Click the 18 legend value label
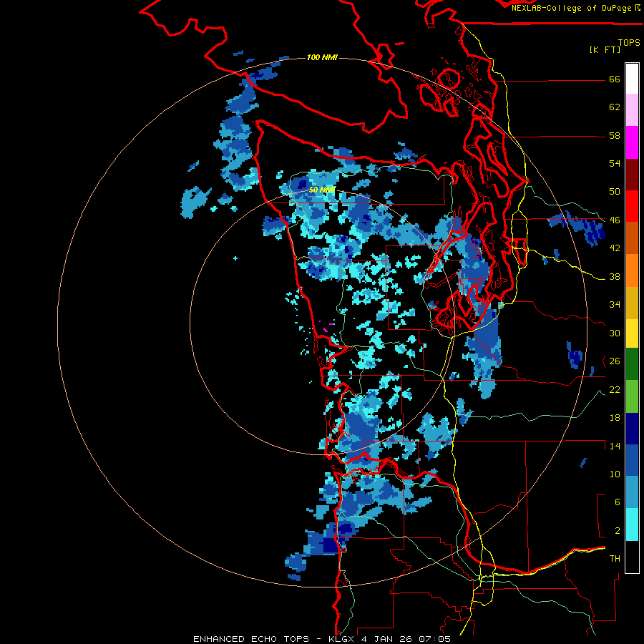This screenshot has height=644, width=644. [615, 418]
